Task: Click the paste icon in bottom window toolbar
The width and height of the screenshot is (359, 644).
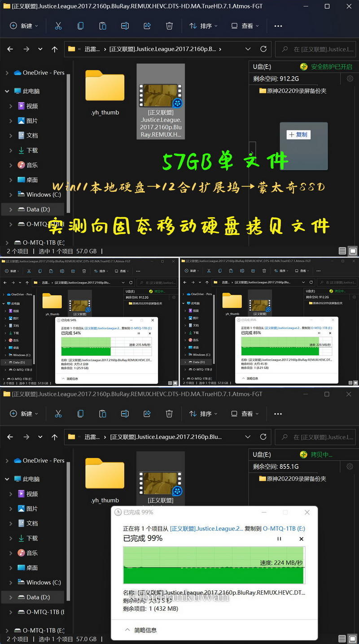Action: (102, 414)
